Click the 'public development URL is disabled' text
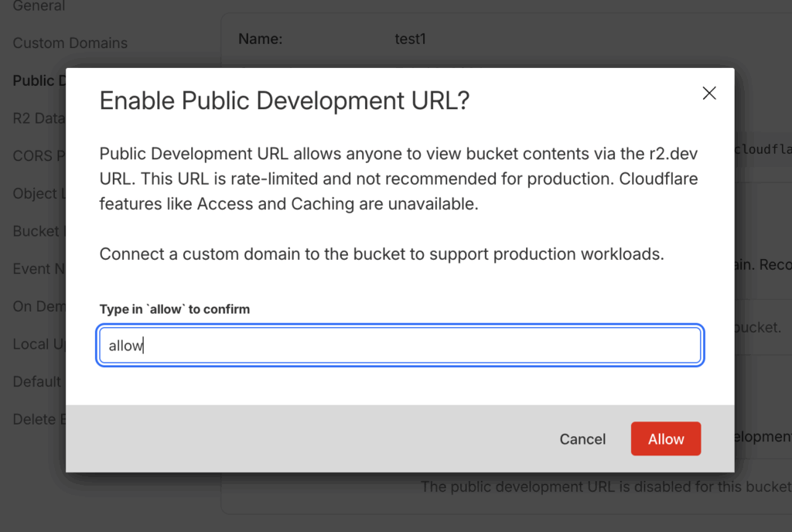Screen dimensions: 792x532 click(x=605, y=487)
